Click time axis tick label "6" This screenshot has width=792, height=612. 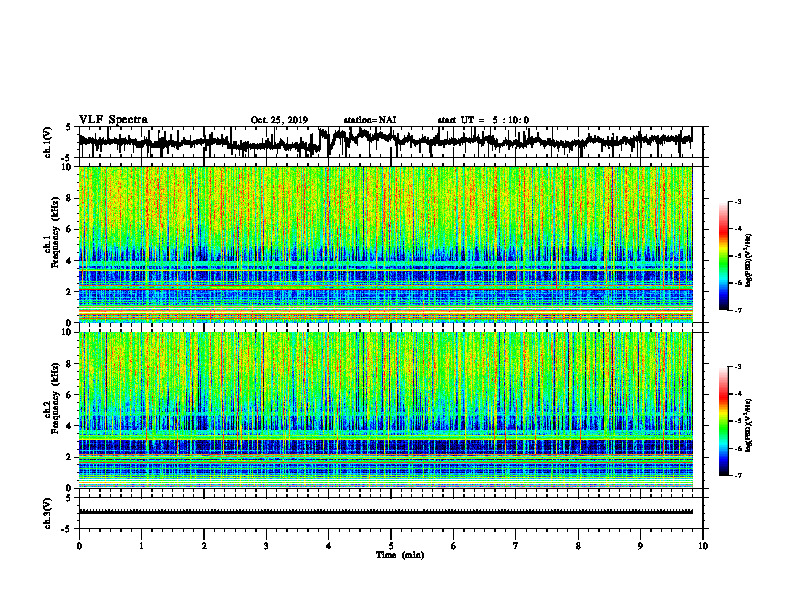[454, 546]
